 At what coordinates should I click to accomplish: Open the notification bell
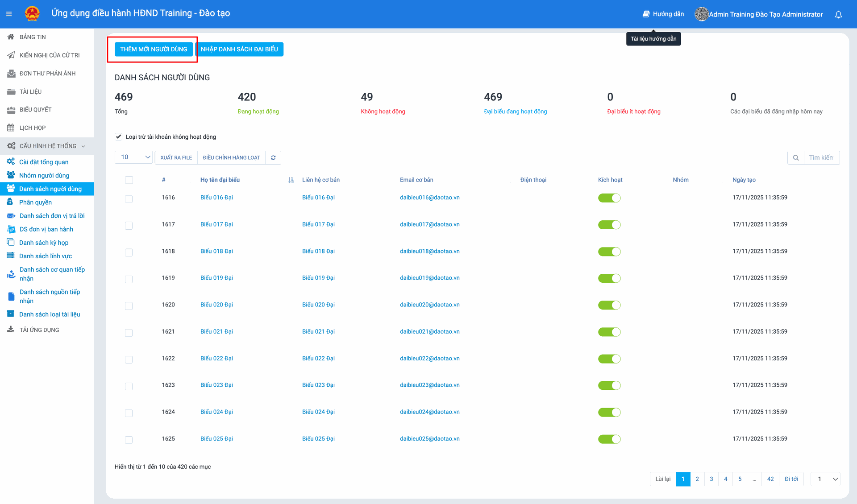[x=838, y=14]
